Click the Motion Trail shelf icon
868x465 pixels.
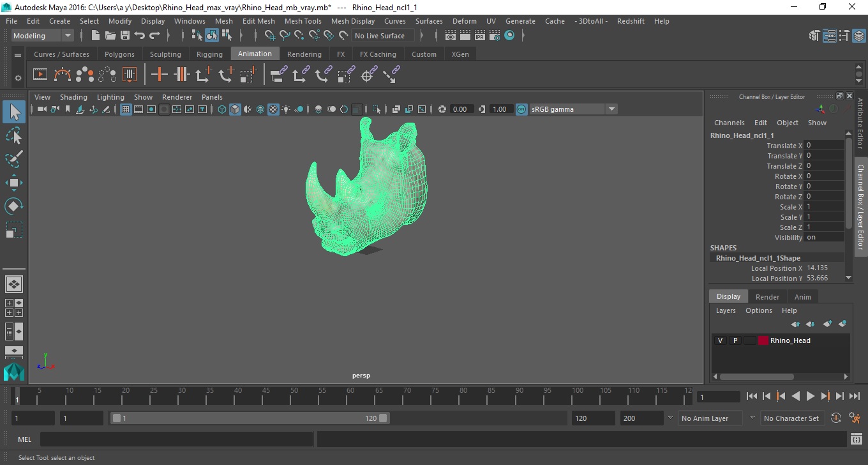(x=63, y=75)
